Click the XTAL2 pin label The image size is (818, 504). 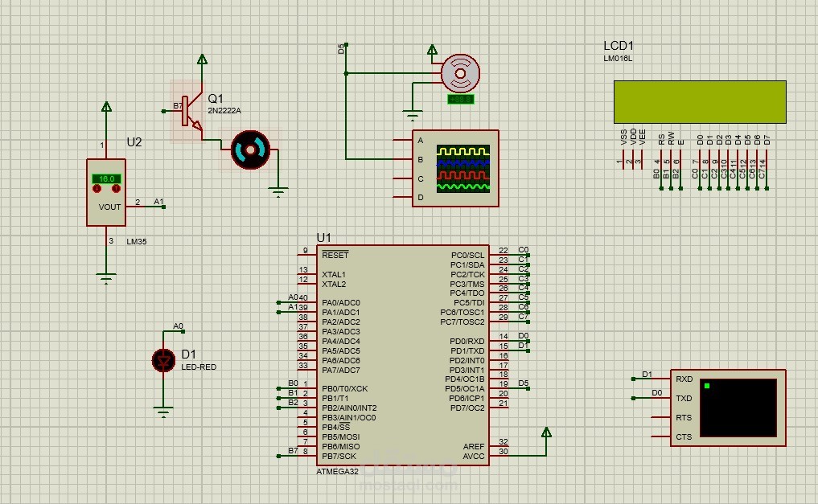click(x=334, y=284)
